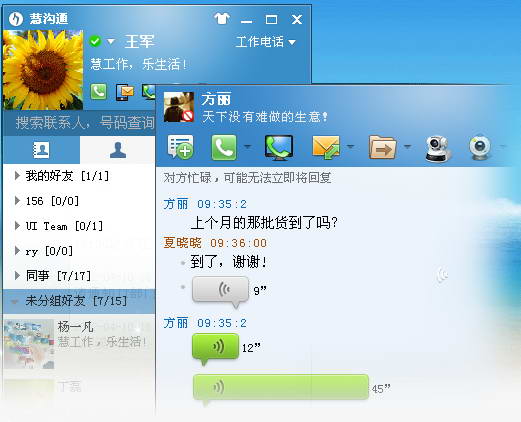
Task: Click the SMS mobile envelope icon in main window
Action: 125,92
